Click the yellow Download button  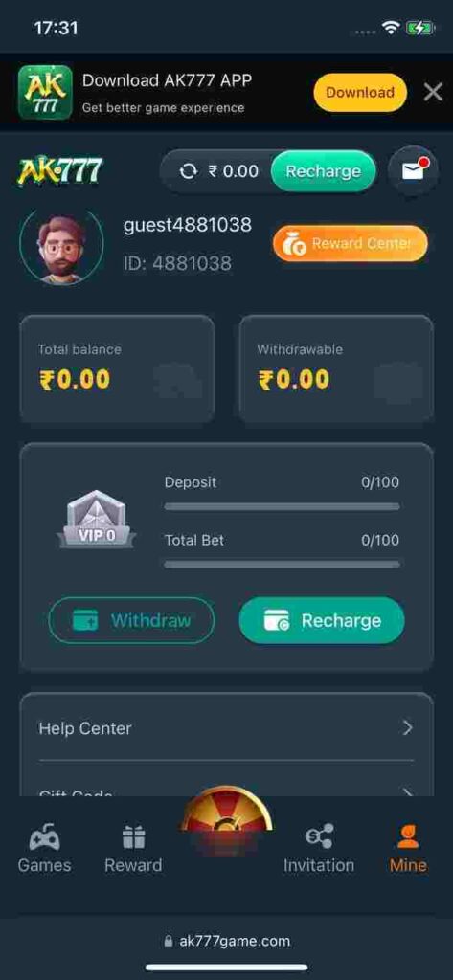click(x=360, y=93)
